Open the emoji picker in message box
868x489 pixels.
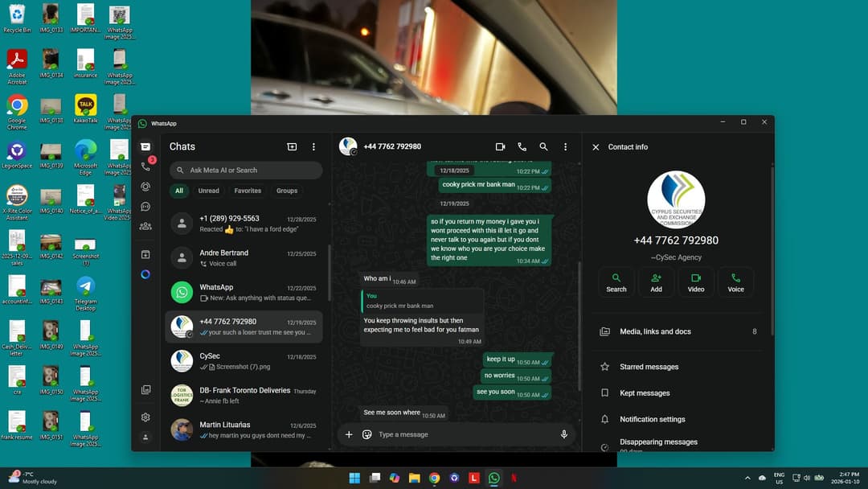[x=366, y=434]
